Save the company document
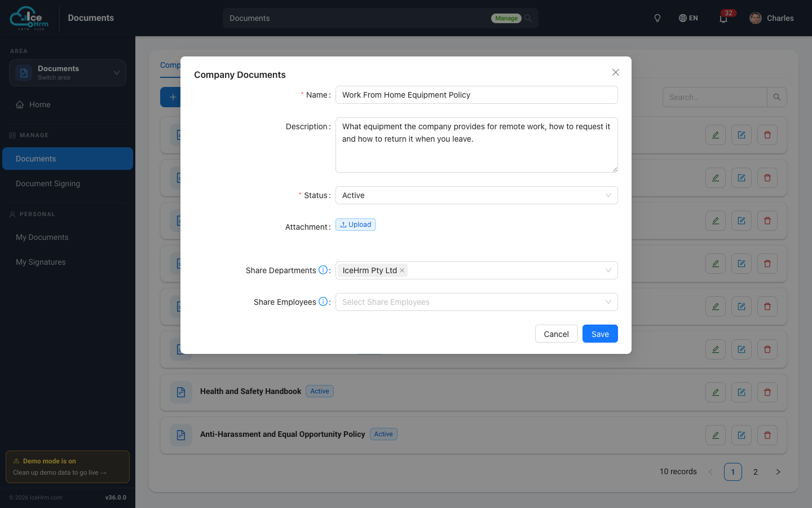The width and height of the screenshot is (812, 508). coord(600,334)
